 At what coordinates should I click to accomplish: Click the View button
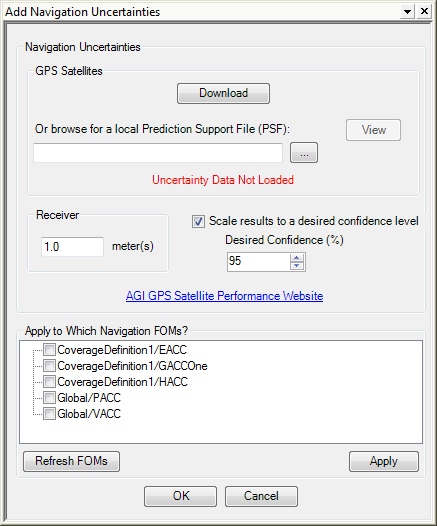pyautogui.click(x=373, y=130)
